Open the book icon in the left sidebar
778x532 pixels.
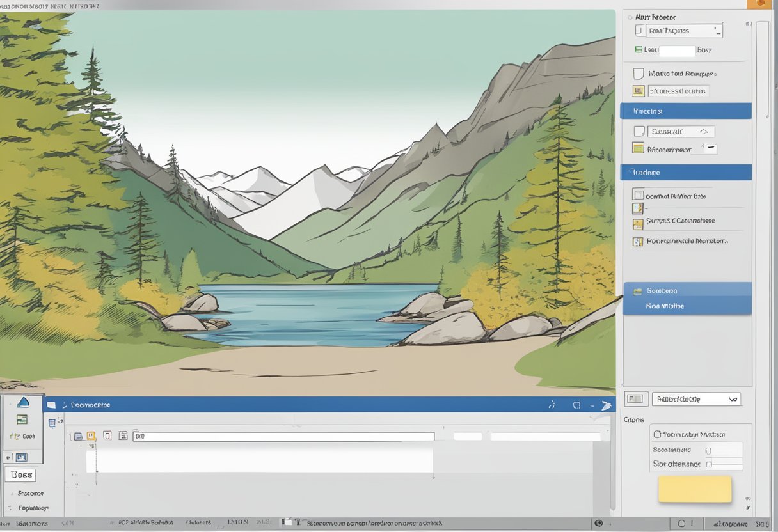coord(22,435)
